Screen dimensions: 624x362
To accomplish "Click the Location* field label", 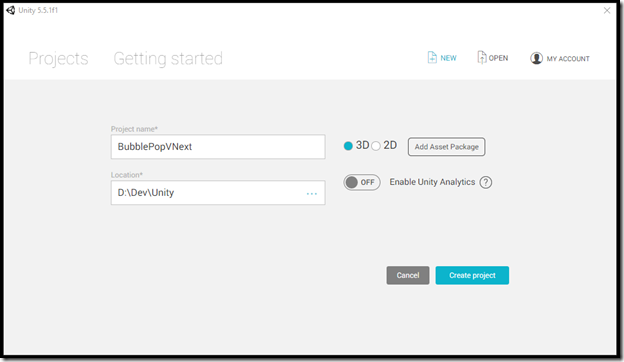I will (127, 175).
